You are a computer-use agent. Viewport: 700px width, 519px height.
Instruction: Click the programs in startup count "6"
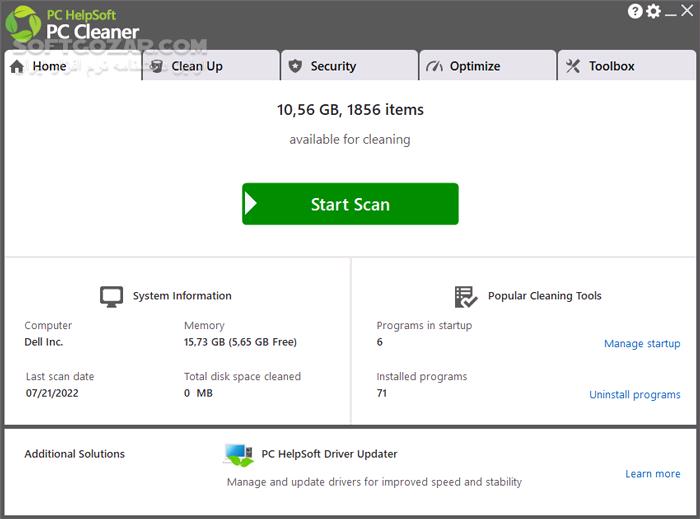379,342
